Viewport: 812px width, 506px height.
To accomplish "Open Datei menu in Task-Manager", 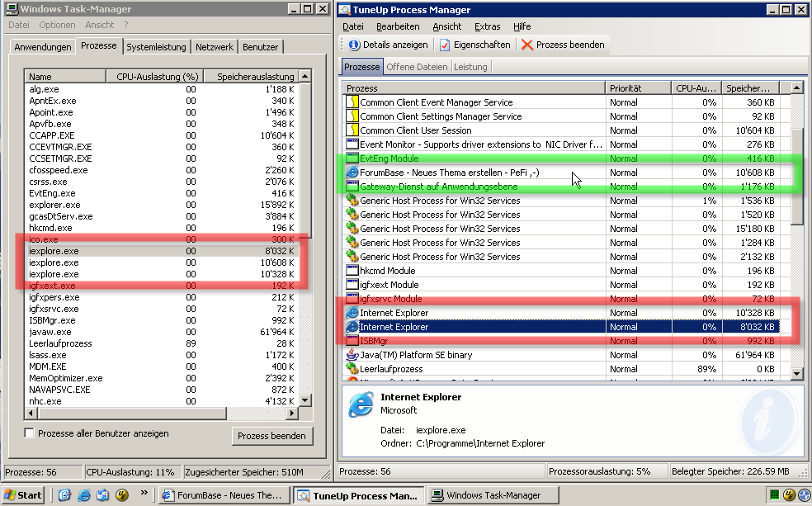I will coord(19,25).
